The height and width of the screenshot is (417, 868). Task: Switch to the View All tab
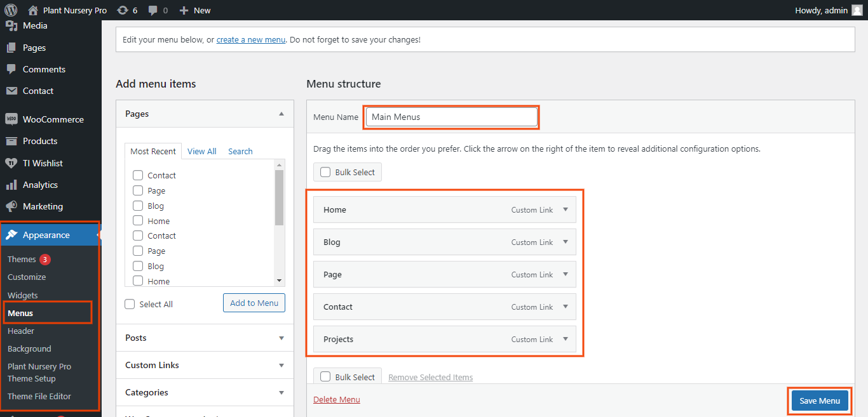click(x=201, y=151)
